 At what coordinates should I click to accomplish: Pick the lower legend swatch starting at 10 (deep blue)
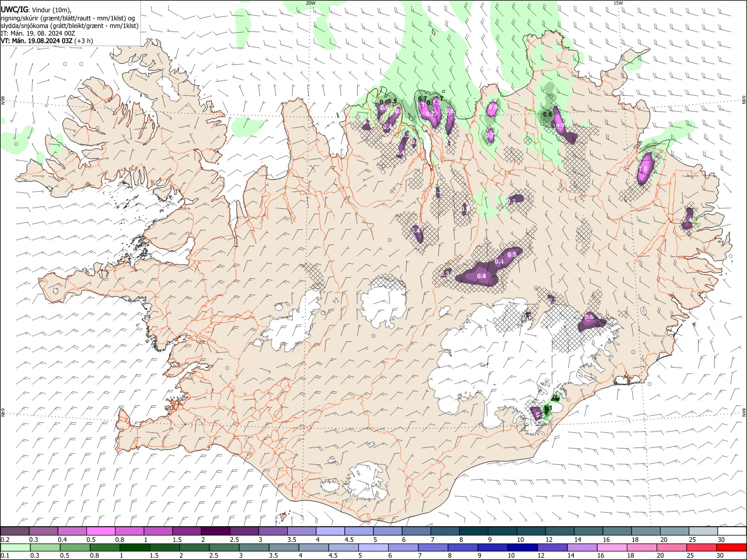(x=522, y=547)
